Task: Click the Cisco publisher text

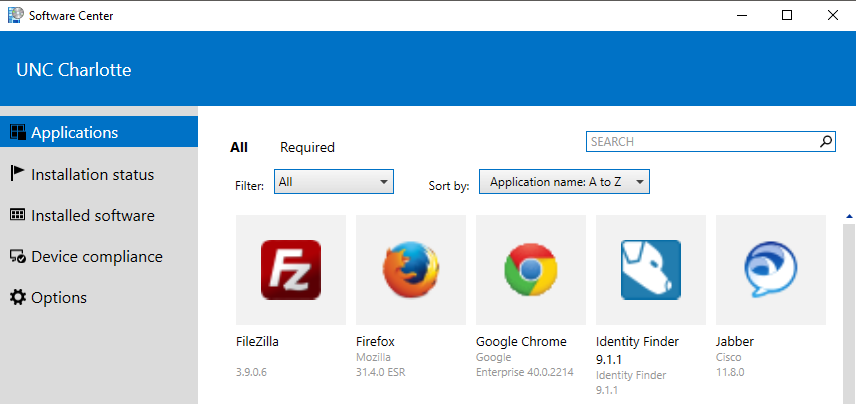Action: click(x=729, y=358)
